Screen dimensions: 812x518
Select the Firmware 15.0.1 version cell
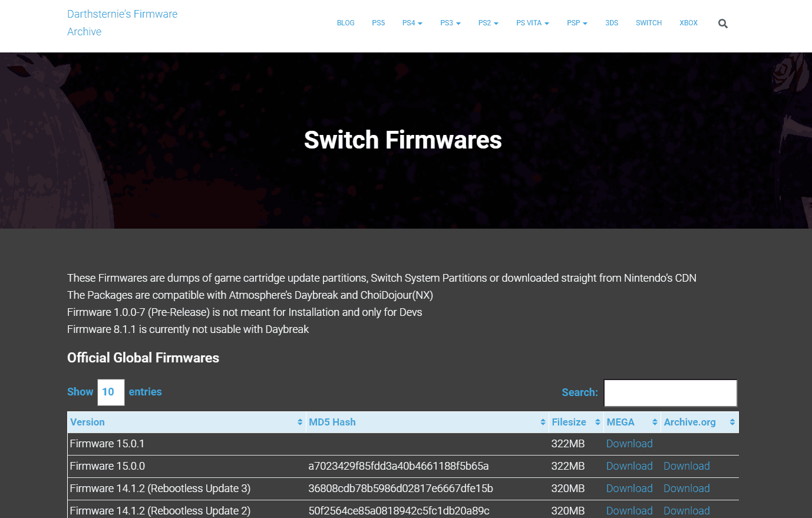point(187,444)
